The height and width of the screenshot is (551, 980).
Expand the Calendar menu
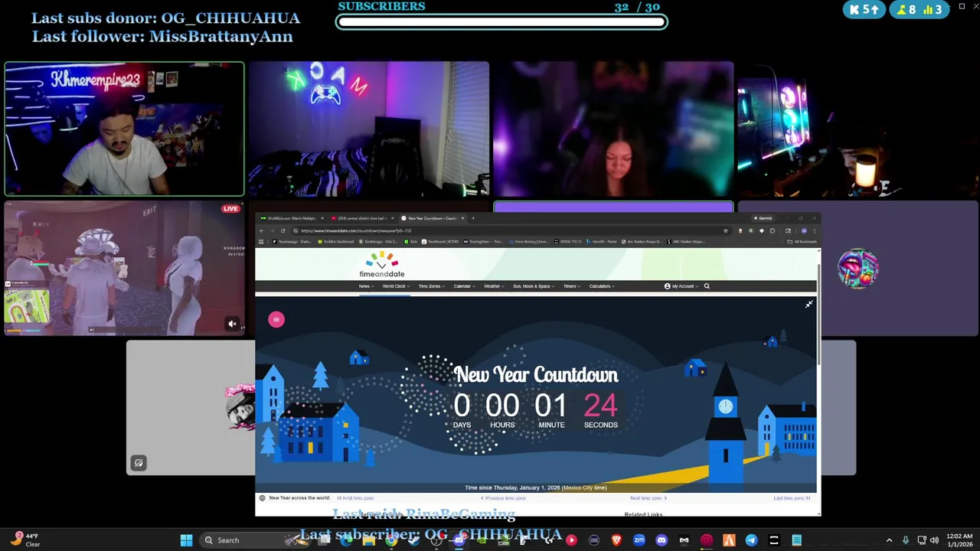coord(465,286)
